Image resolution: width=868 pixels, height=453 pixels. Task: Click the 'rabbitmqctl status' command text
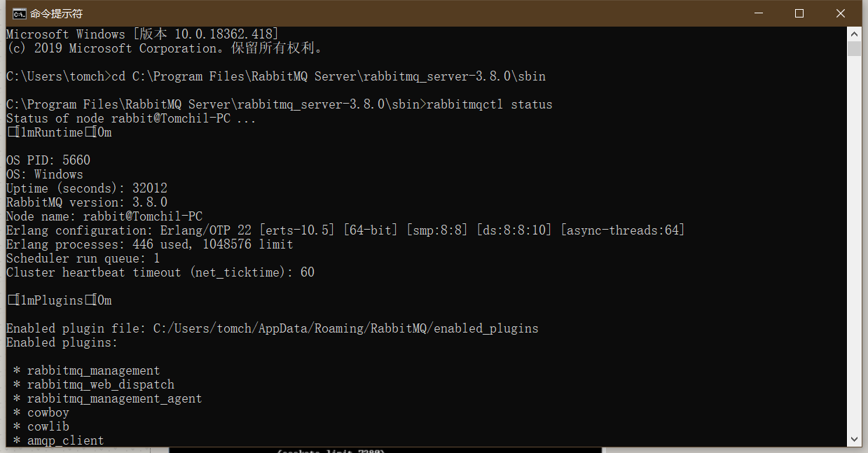coord(489,104)
